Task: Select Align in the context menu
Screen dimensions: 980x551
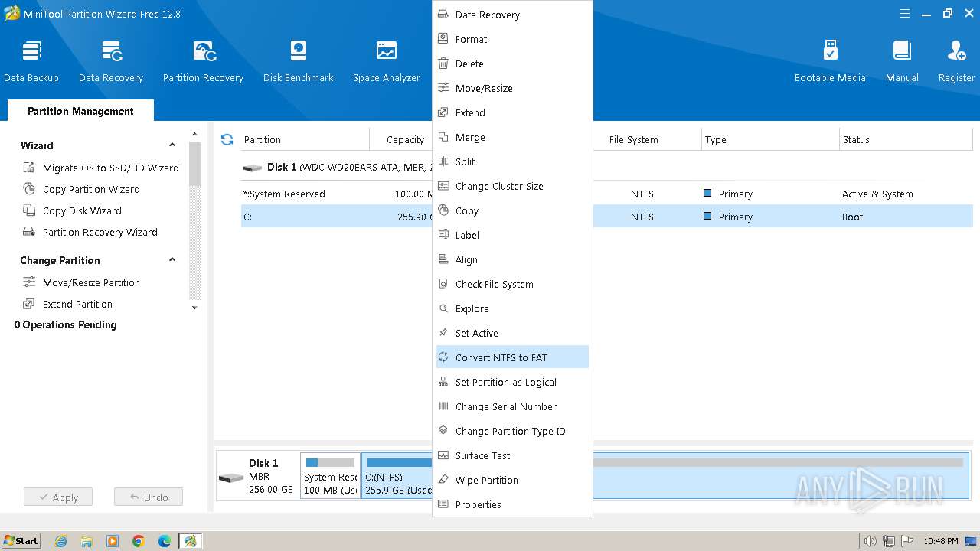Action: [x=512, y=259]
